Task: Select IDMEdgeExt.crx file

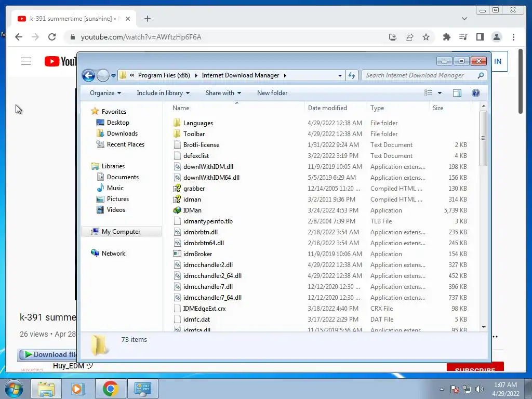Action: click(204, 309)
